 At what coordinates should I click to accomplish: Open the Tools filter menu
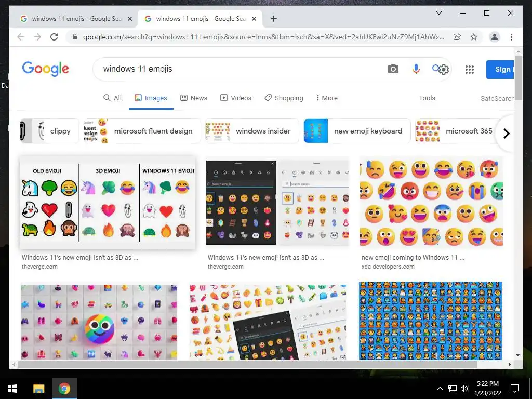click(427, 98)
